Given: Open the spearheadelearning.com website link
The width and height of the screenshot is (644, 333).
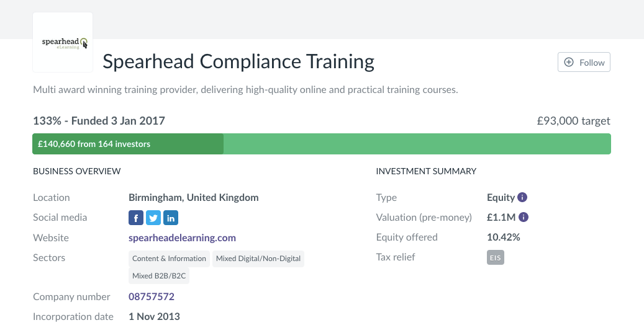Looking at the screenshot, I should coord(182,238).
